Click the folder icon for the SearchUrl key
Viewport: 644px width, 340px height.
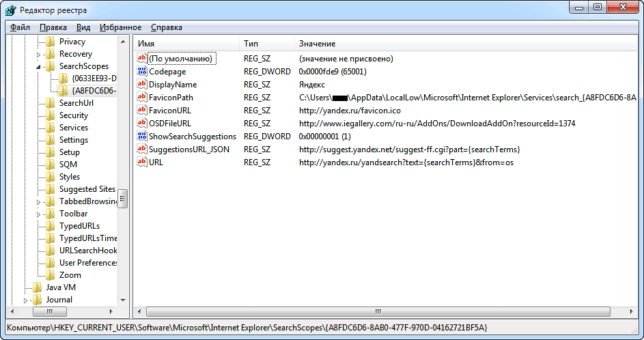[x=50, y=102]
